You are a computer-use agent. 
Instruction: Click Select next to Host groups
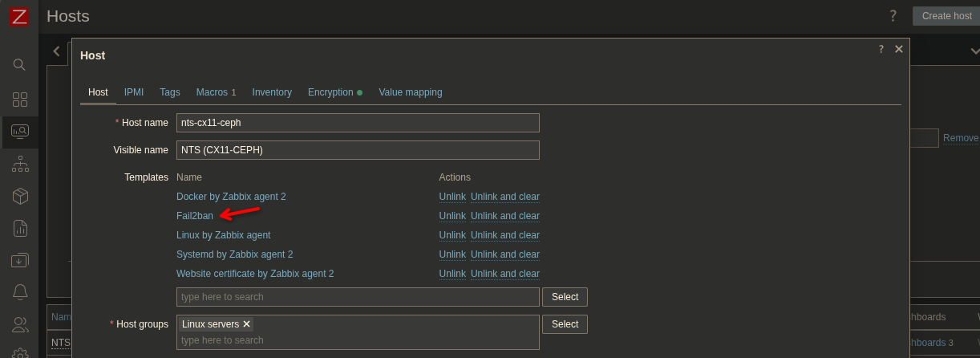pos(565,324)
